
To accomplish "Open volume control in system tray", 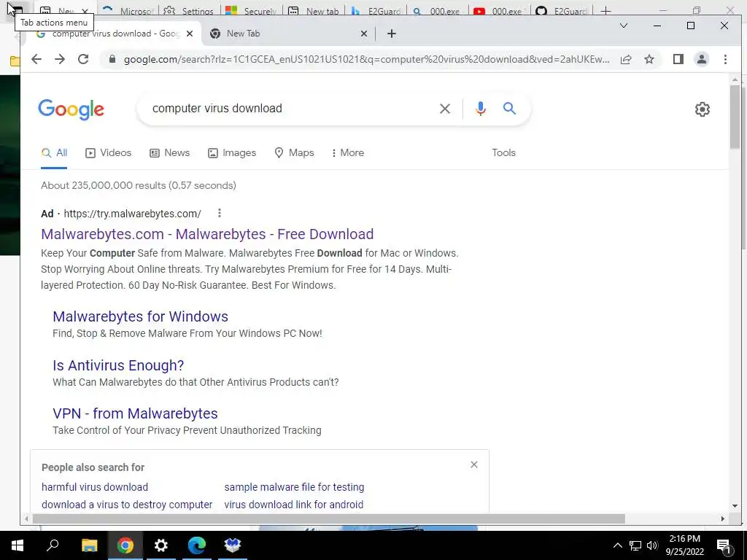I will tap(652, 545).
